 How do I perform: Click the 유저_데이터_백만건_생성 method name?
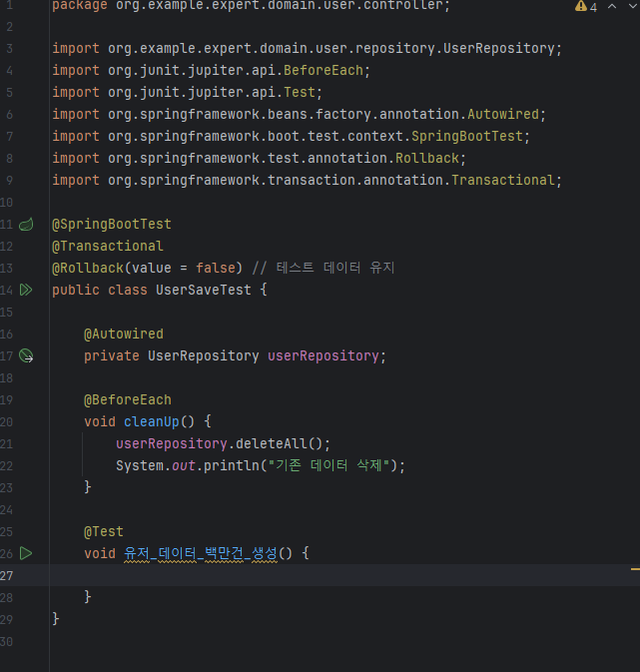201,553
